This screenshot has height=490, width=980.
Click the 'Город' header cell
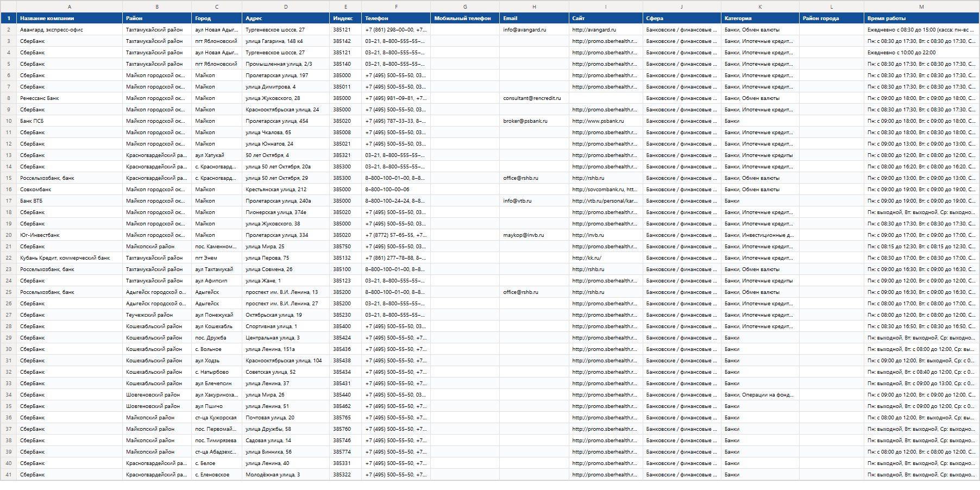217,18
